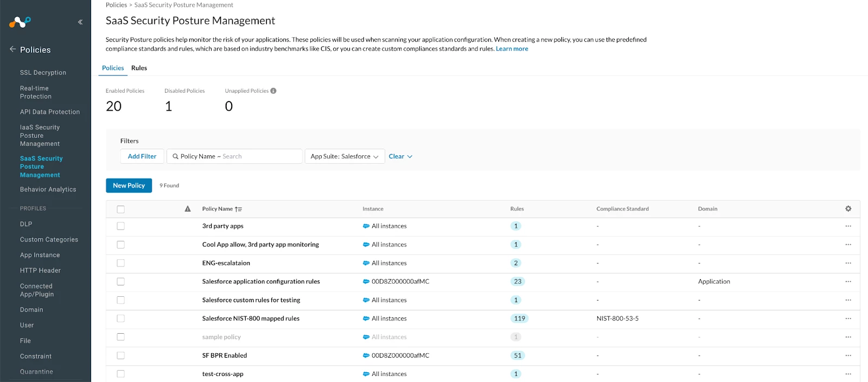Switch to the Rules tab
The width and height of the screenshot is (868, 382).
139,68
